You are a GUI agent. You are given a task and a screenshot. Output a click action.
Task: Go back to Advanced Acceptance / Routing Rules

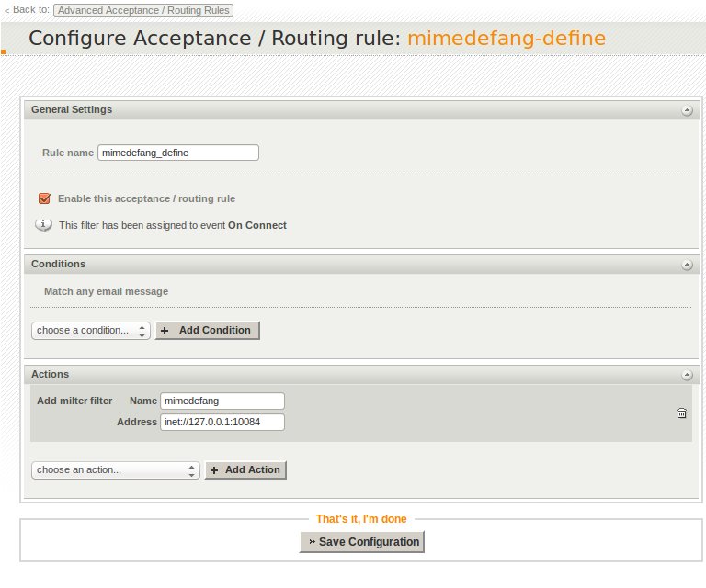tap(143, 11)
